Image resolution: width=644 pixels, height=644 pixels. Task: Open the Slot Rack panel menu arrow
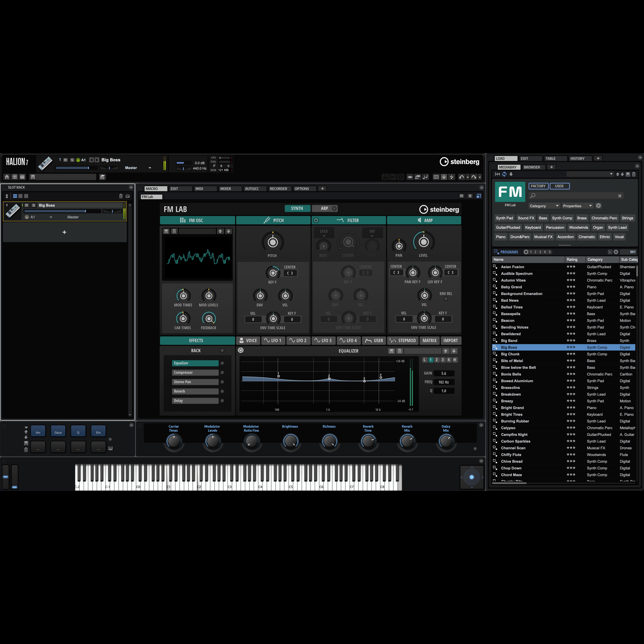[x=131, y=187]
